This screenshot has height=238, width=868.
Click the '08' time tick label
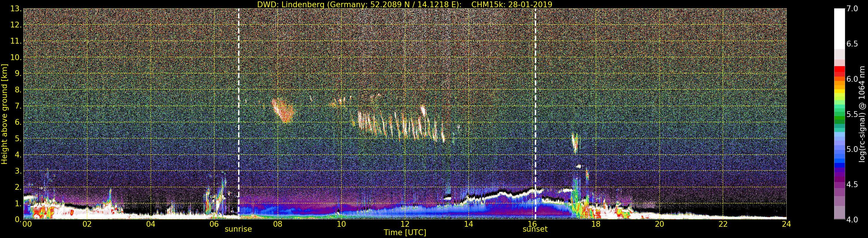tap(278, 224)
